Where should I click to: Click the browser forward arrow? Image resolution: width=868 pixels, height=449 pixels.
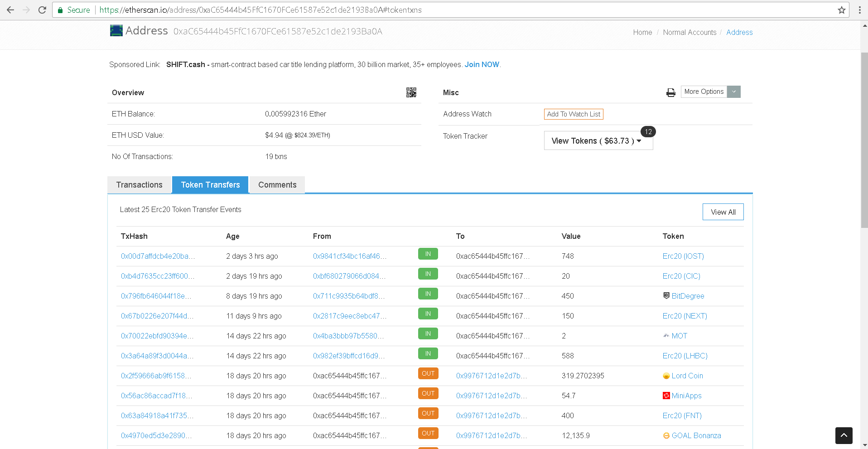26,10
